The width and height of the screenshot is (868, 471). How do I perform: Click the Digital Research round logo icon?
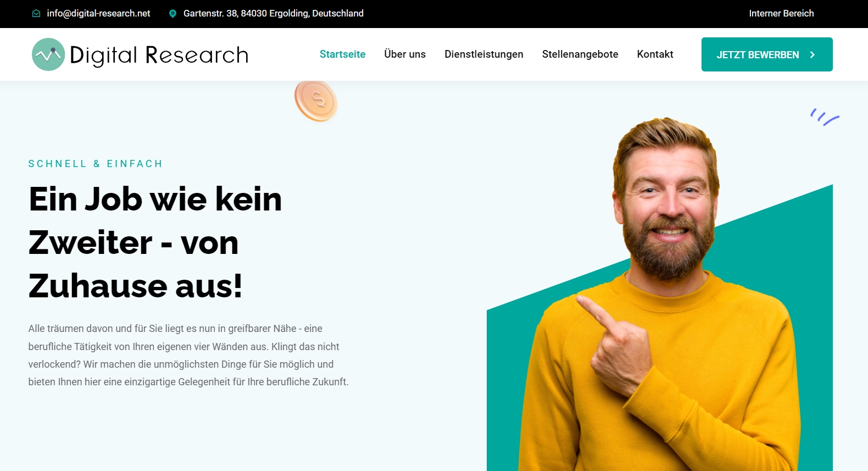[x=48, y=54]
